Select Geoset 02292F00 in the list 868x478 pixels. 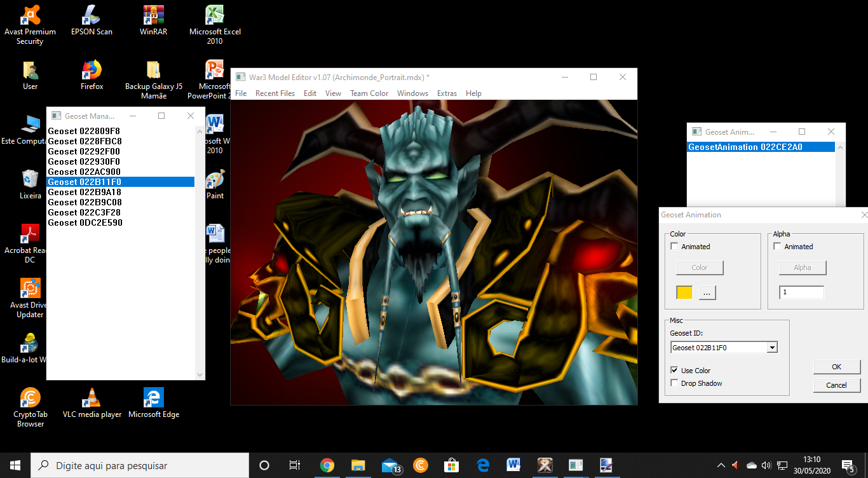[121, 151]
